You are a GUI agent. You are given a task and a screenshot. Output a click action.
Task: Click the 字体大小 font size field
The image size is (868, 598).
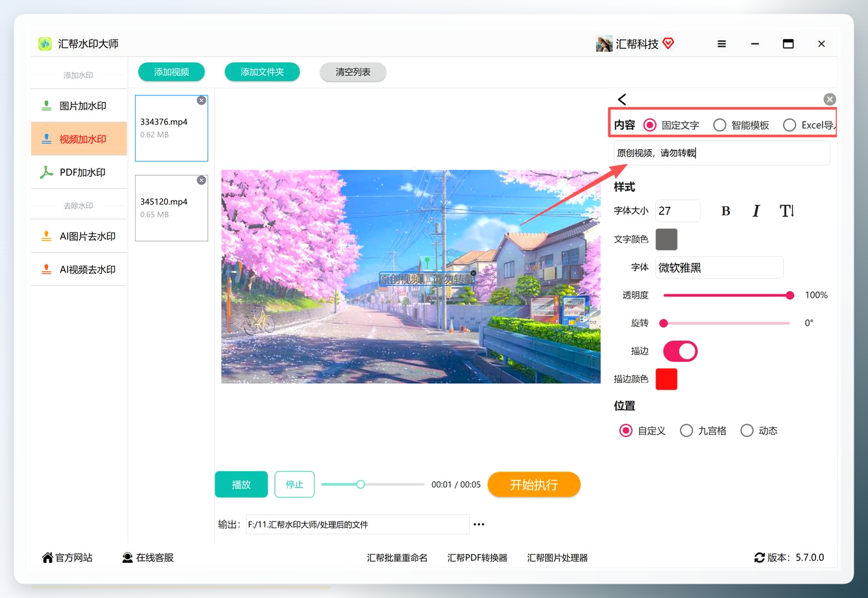click(x=677, y=211)
